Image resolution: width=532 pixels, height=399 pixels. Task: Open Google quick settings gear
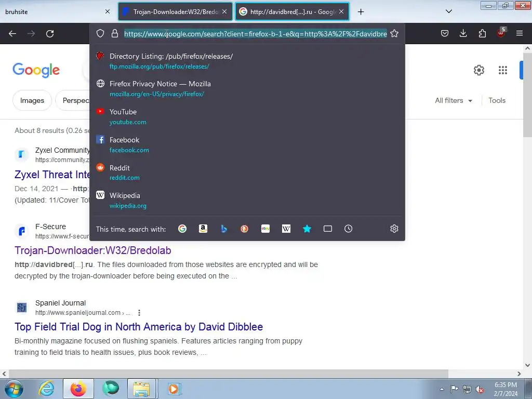[478, 70]
